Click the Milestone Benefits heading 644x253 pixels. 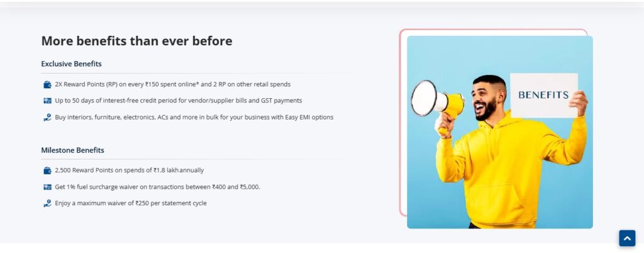pos(72,150)
